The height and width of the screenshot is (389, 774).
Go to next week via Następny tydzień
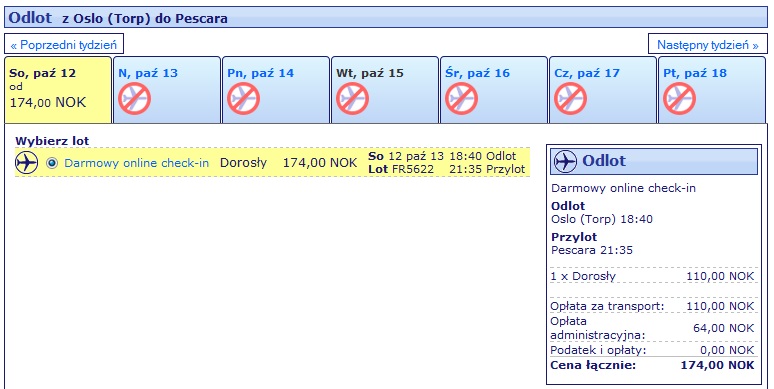[707, 44]
